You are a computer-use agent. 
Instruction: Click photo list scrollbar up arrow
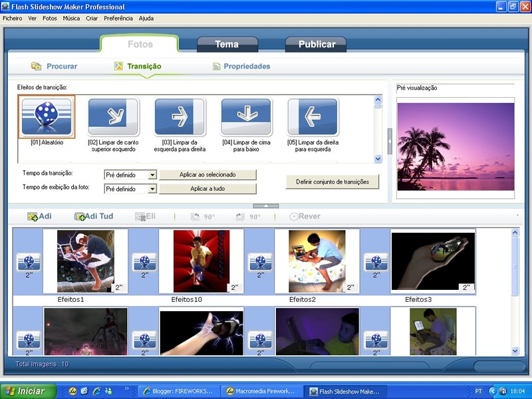tap(515, 233)
